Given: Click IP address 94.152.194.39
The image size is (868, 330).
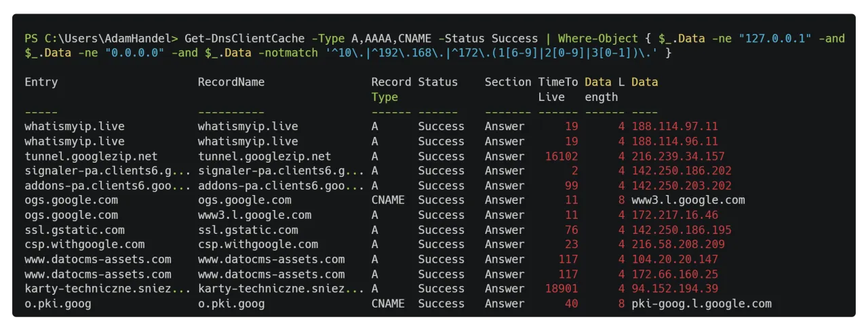Looking at the screenshot, I should pyautogui.click(x=675, y=289).
